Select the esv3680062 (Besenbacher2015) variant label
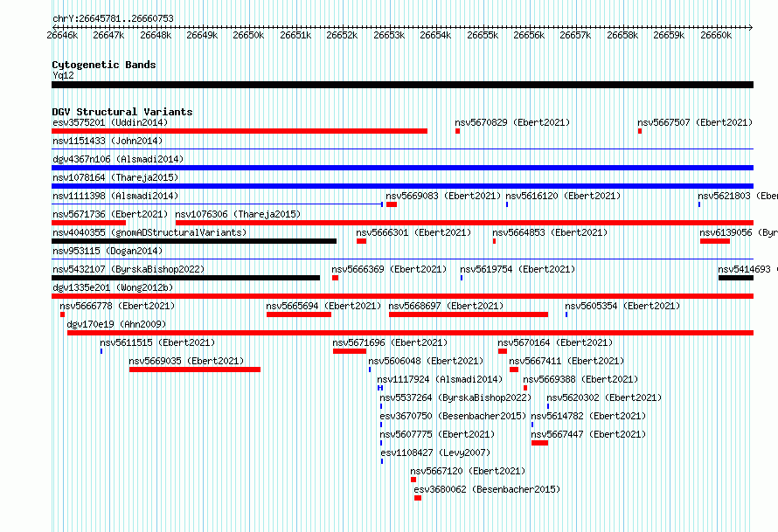The width and height of the screenshot is (778, 532). pos(487,489)
